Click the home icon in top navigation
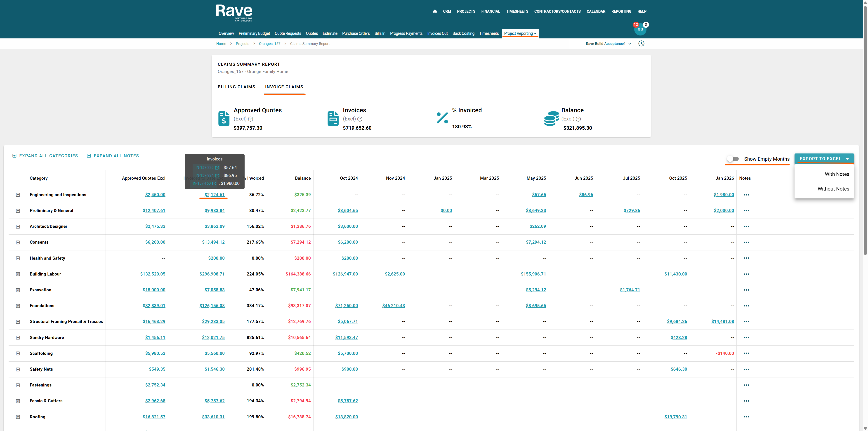 click(435, 12)
